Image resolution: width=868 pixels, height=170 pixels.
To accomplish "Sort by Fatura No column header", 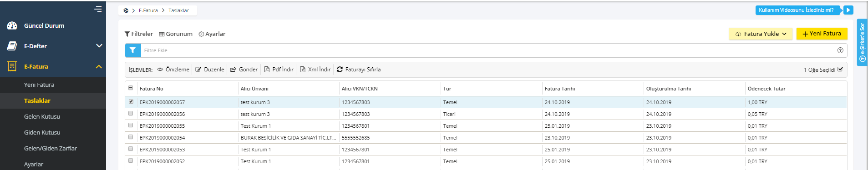I will [151, 89].
